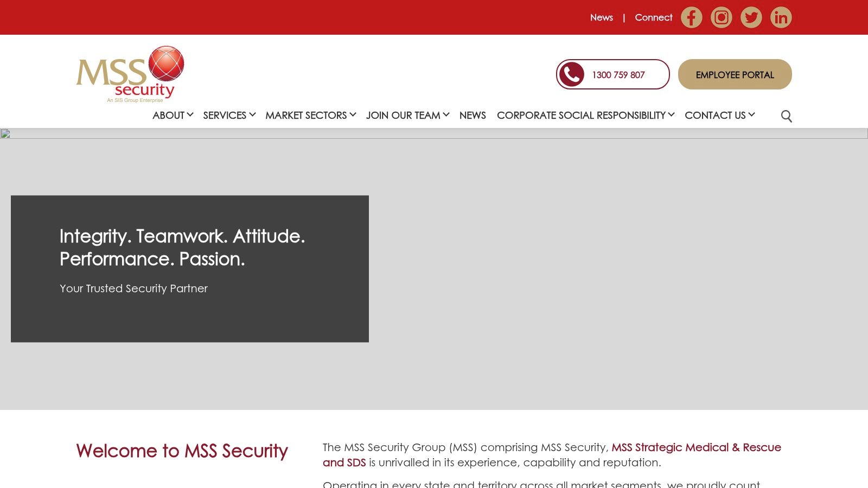Expand the Services chevron
This screenshot has width=868, height=488.
[252, 114]
